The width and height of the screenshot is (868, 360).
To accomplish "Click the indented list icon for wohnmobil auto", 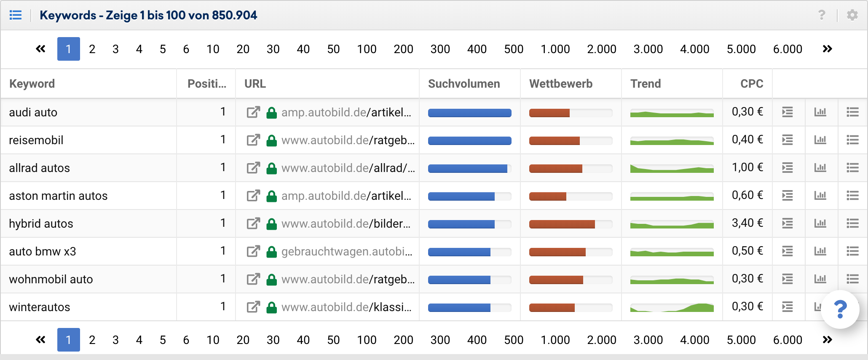I will pyautogui.click(x=787, y=279).
